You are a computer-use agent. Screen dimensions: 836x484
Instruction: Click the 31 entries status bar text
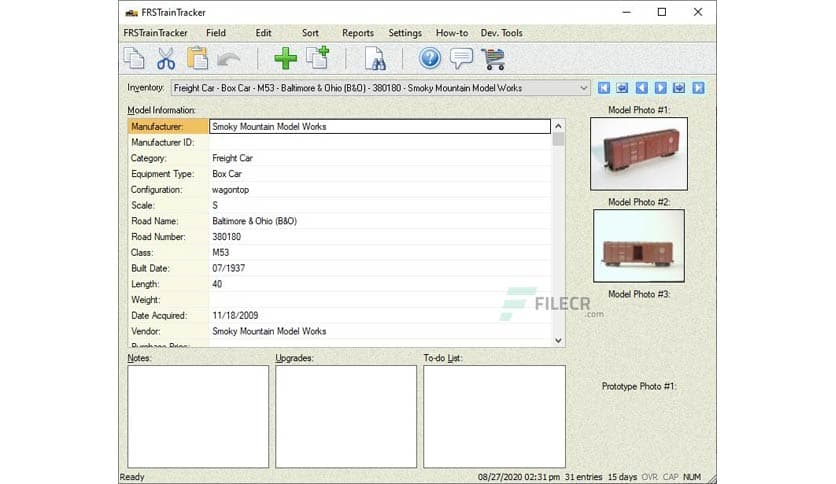coord(583,477)
